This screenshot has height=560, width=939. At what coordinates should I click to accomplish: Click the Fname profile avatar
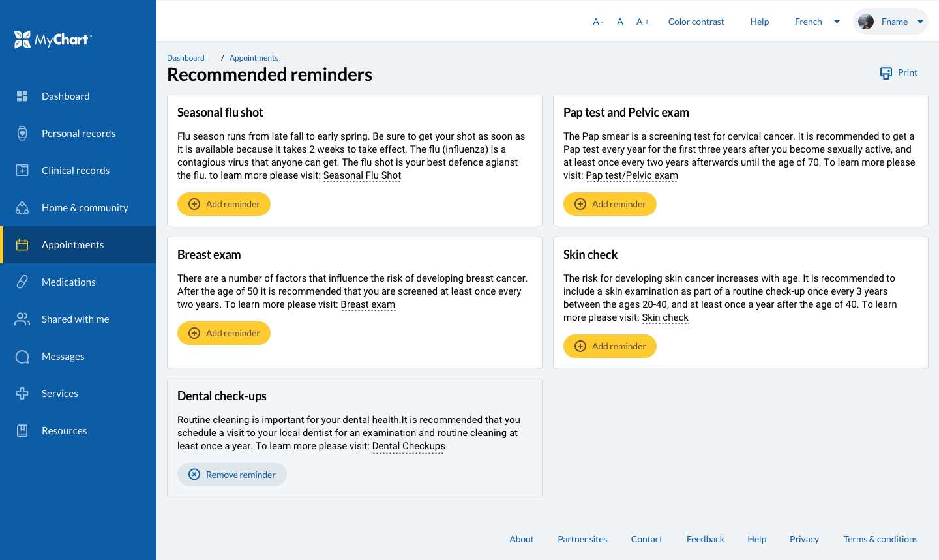(866, 22)
